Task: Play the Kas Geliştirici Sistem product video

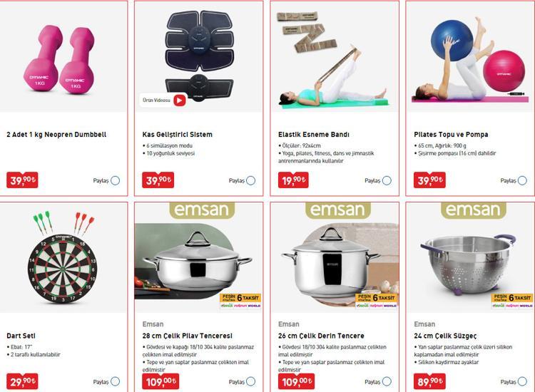Action: 180,100
